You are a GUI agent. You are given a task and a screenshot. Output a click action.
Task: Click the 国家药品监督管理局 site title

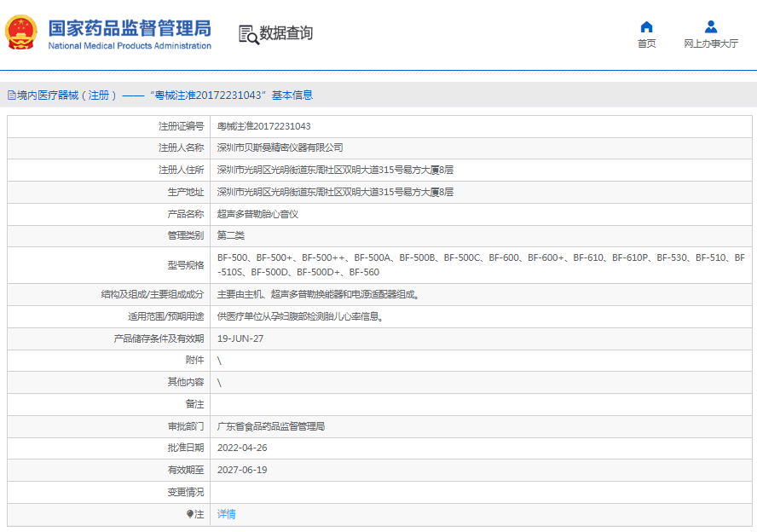point(129,27)
